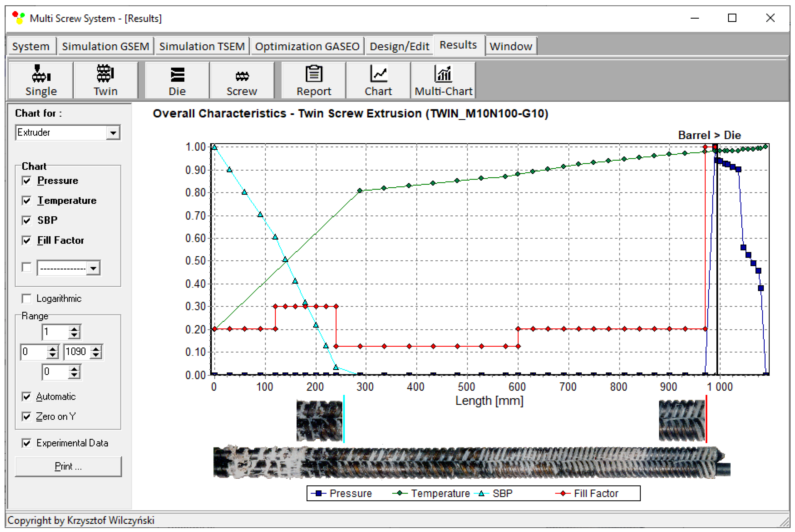This screenshot has height=532, width=795.
Task: Open the Simulation GSEM menu
Action: pos(105,46)
